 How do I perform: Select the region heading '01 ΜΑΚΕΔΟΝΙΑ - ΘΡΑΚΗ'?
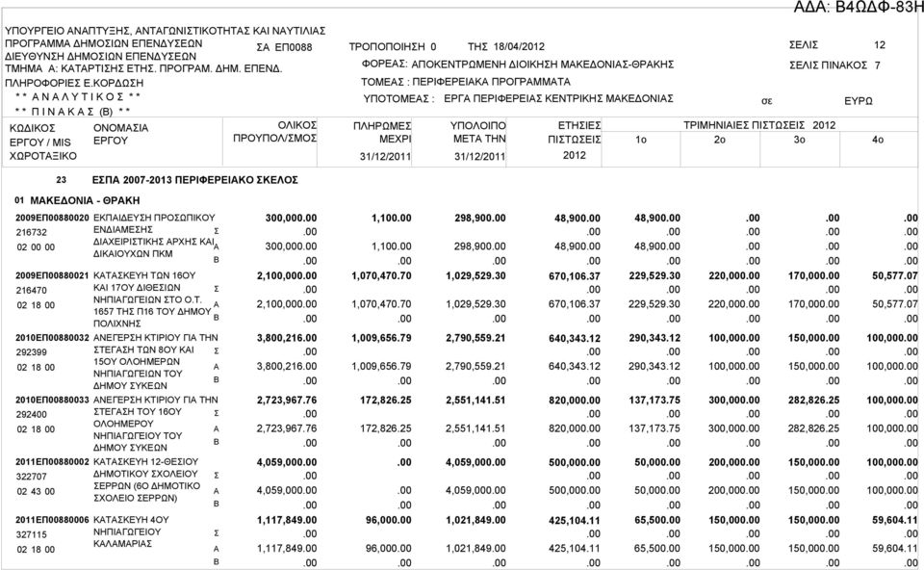(x=77, y=200)
